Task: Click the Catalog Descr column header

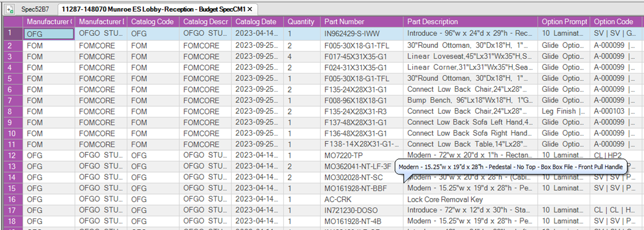Action: click(205, 22)
